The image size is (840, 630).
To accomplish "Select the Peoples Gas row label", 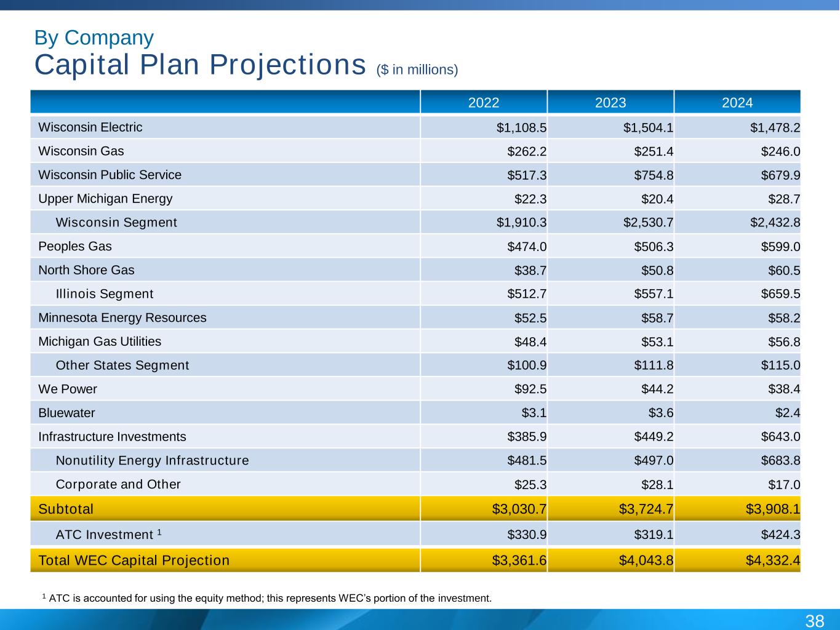I will [75, 247].
